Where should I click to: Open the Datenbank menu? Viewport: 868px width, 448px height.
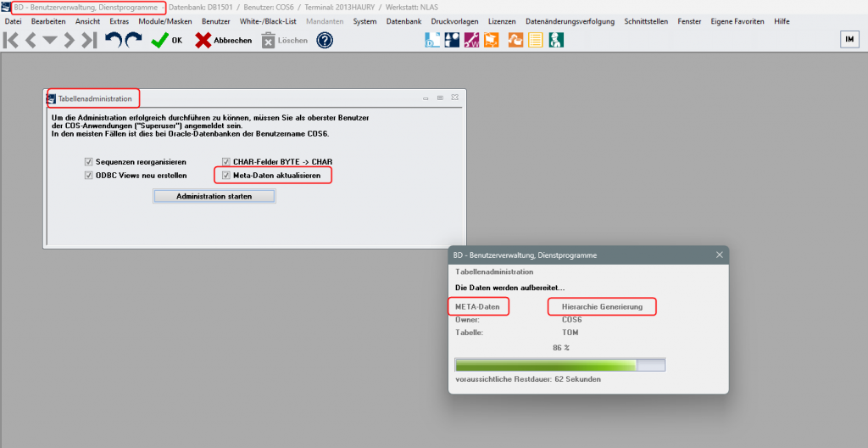[403, 21]
